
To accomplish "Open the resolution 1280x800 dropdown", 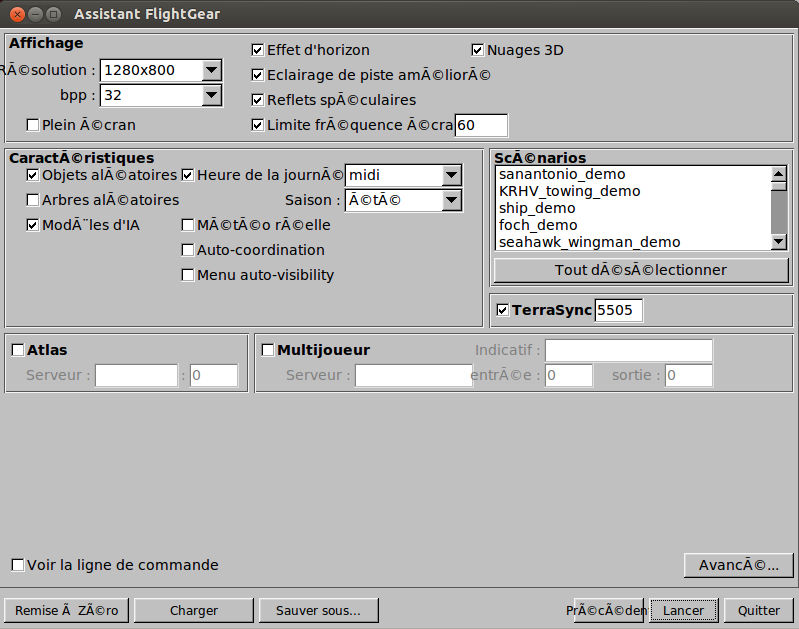I will pyautogui.click(x=211, y=70).
